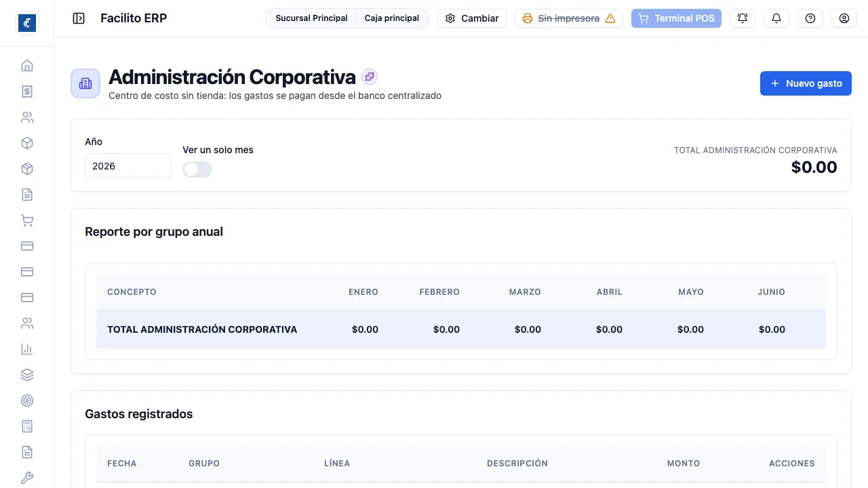Click the GRUPO column header
Viewport: 868px width, 488px height.
(x=204, y=464)
